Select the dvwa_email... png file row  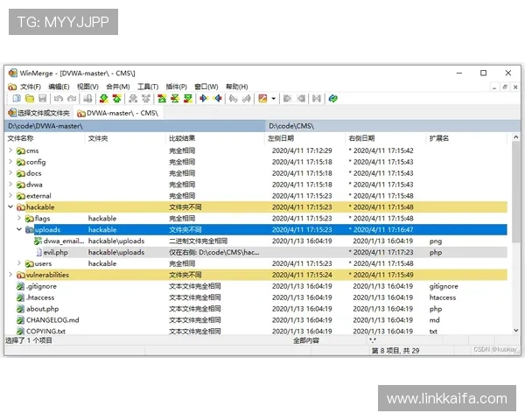click(x=256, y=241)
